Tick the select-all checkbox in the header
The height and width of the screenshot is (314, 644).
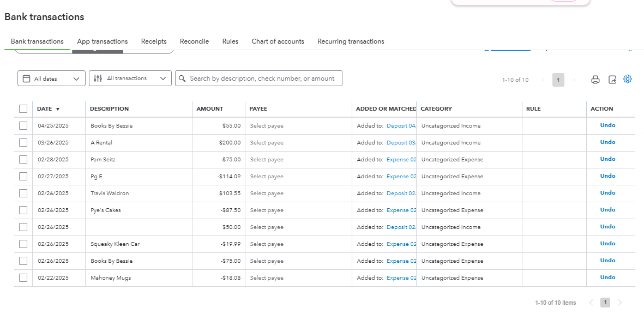click(23, 108)
